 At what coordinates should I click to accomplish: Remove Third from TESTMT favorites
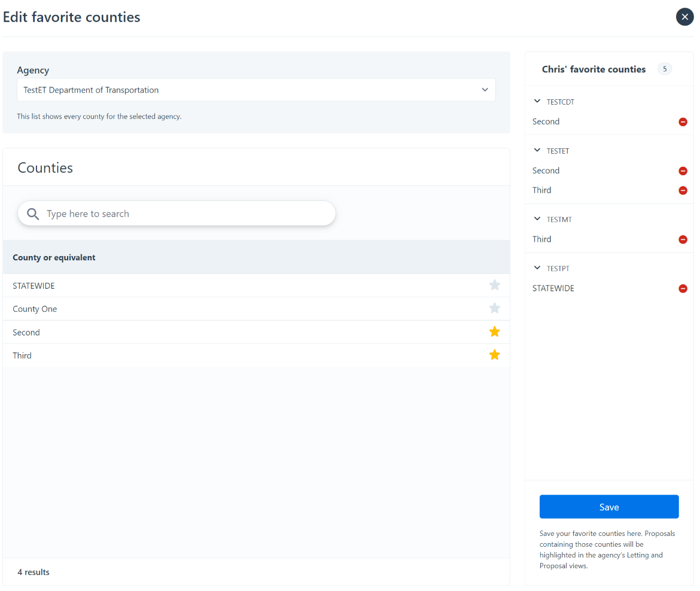coord(683,240)
